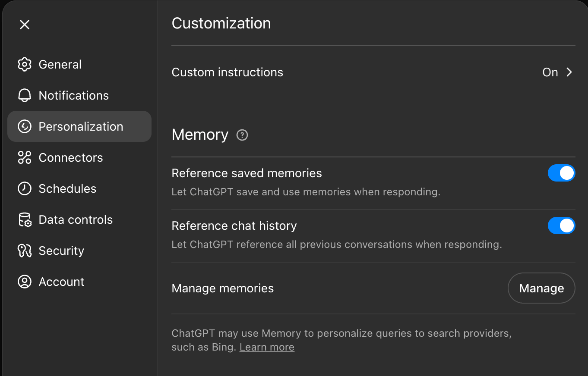Expand Custom instructions chevron arrow
588x376 pixels.
coord(569,72)
